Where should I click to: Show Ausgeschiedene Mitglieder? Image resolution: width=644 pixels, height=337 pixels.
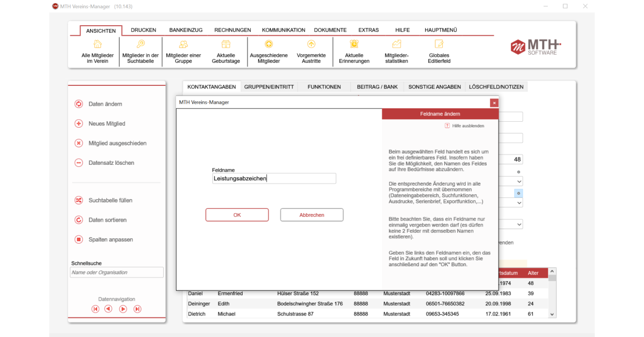click(269, 52)
